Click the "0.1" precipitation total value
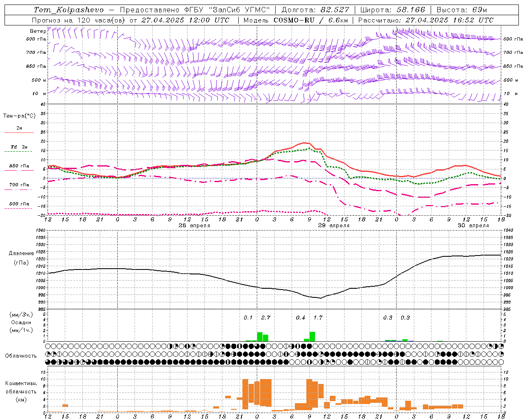The image size is (525, 420). pyautogui.click(x=248, y=318)
